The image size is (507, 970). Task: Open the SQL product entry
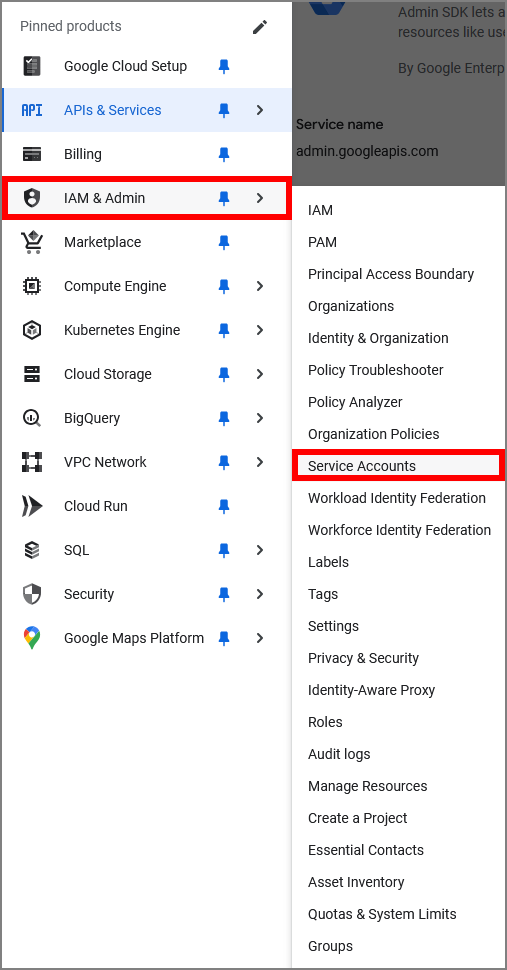(x=147, y=550)
